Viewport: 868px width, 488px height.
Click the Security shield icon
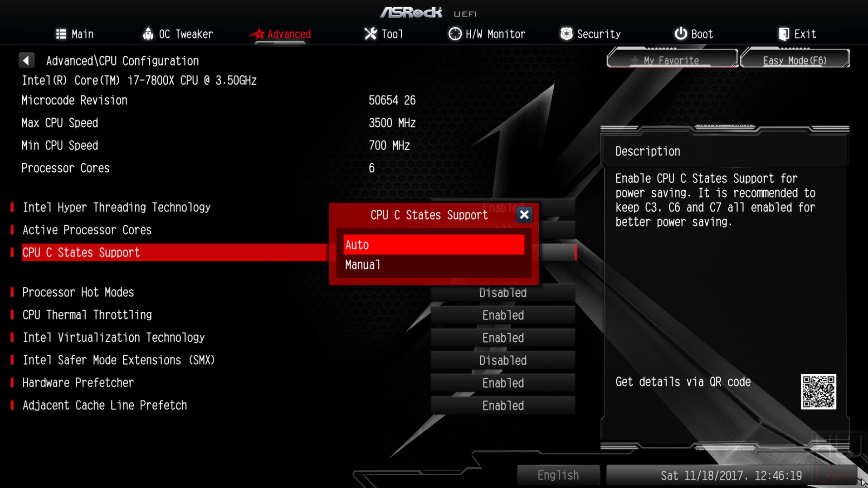(566, 34)
